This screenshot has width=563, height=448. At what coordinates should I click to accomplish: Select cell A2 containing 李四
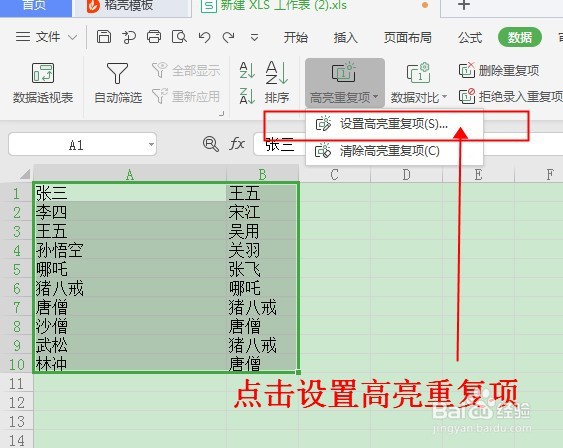(x=130, y=212)
